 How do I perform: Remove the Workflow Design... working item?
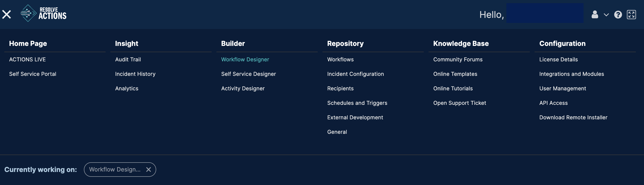click(x=148, y=170)
